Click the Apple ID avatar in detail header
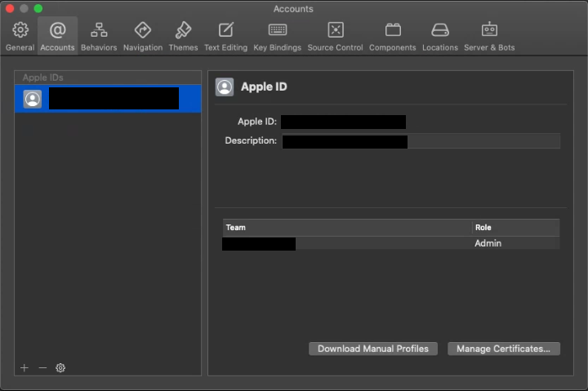This screenshot has height=391, width=588. [x=225, y=87]
